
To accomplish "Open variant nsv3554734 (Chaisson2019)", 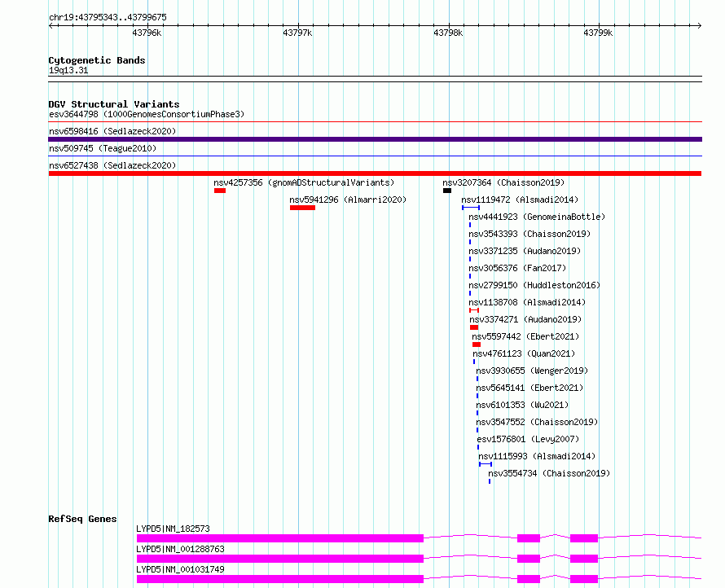I will click(x=549, y=473).
